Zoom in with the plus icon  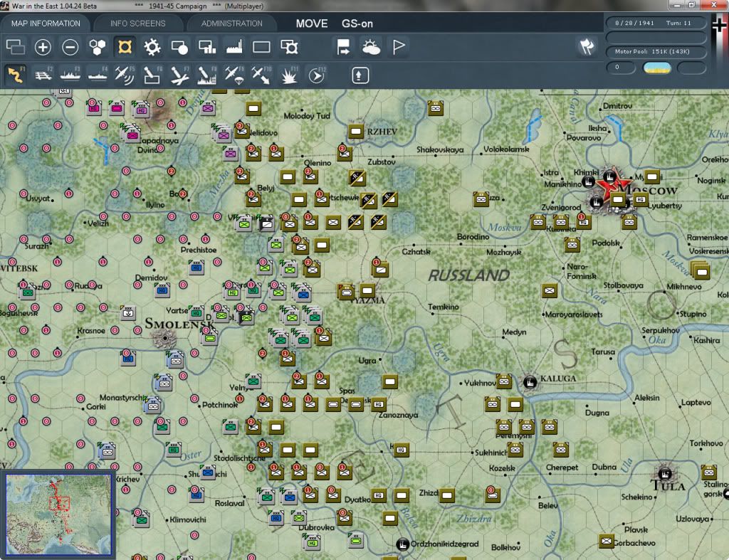point(43,47)
